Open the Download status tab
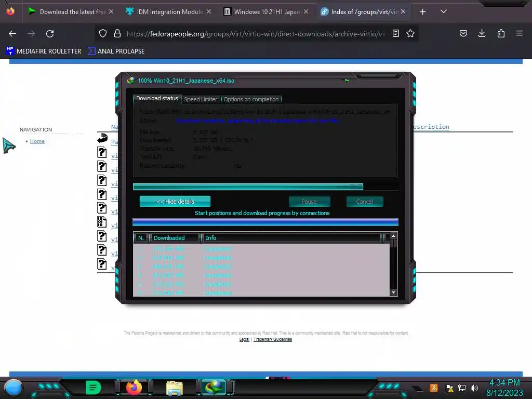This screenshot has width=532, height=399. click(157, 98)
